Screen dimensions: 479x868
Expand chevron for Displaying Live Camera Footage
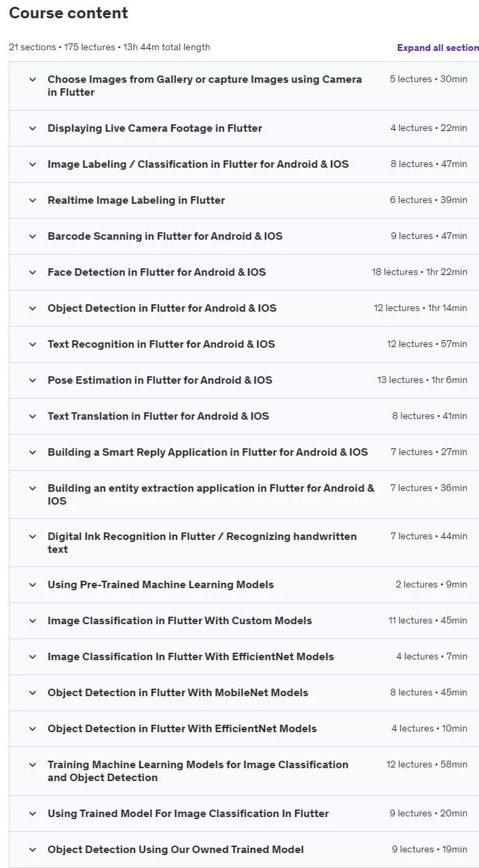[32, 128]
